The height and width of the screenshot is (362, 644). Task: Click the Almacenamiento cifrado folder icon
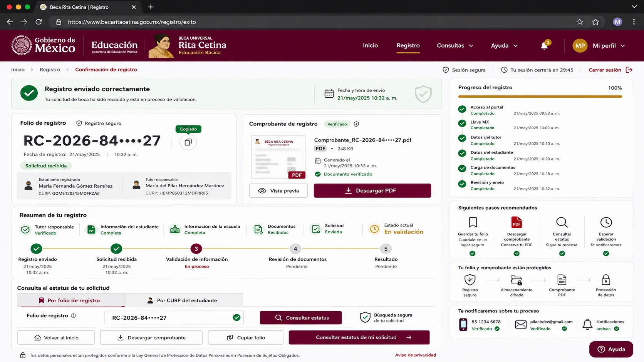(x=516, y=280)
